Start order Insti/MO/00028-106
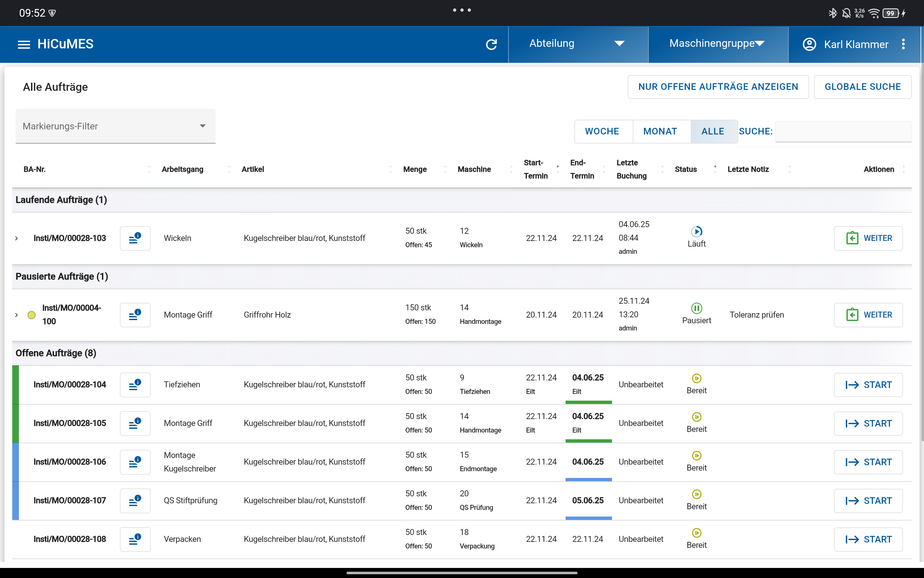 click(x=868, y=462)
